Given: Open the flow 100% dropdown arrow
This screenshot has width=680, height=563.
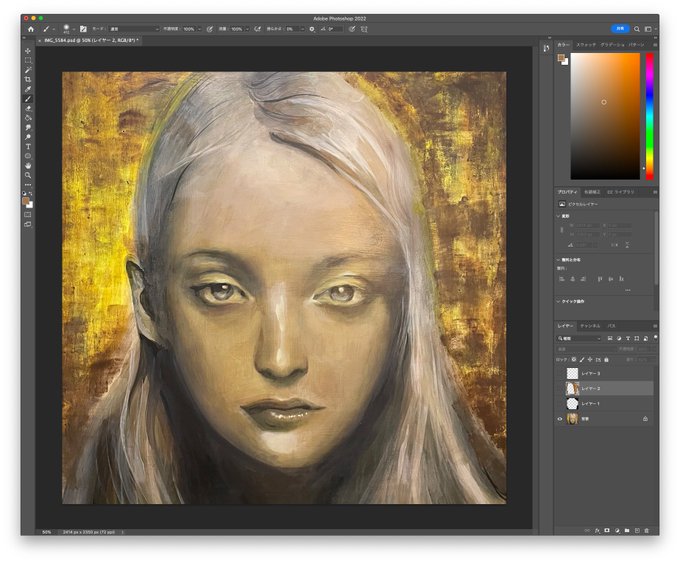Looking at the screenshot, I should point(247,29).
